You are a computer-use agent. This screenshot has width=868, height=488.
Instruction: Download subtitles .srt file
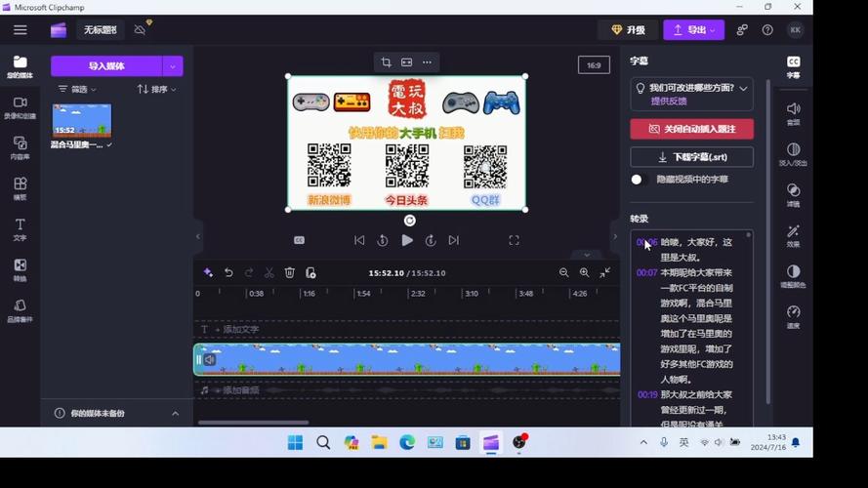point(692,157)
